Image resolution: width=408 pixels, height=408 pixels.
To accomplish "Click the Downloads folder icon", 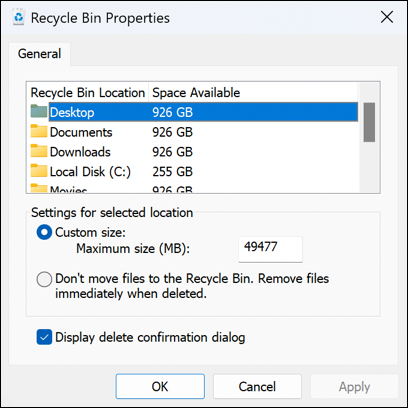I will [39, 151].
